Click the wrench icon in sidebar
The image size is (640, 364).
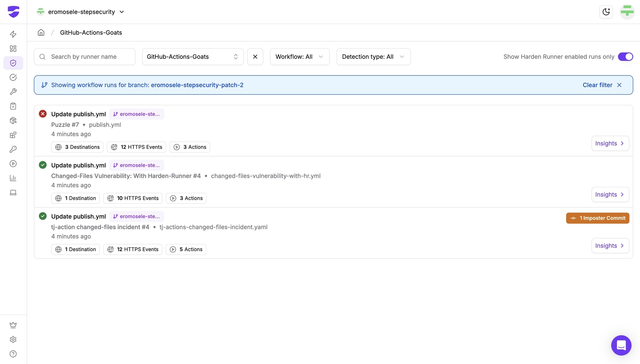point(13,92)
